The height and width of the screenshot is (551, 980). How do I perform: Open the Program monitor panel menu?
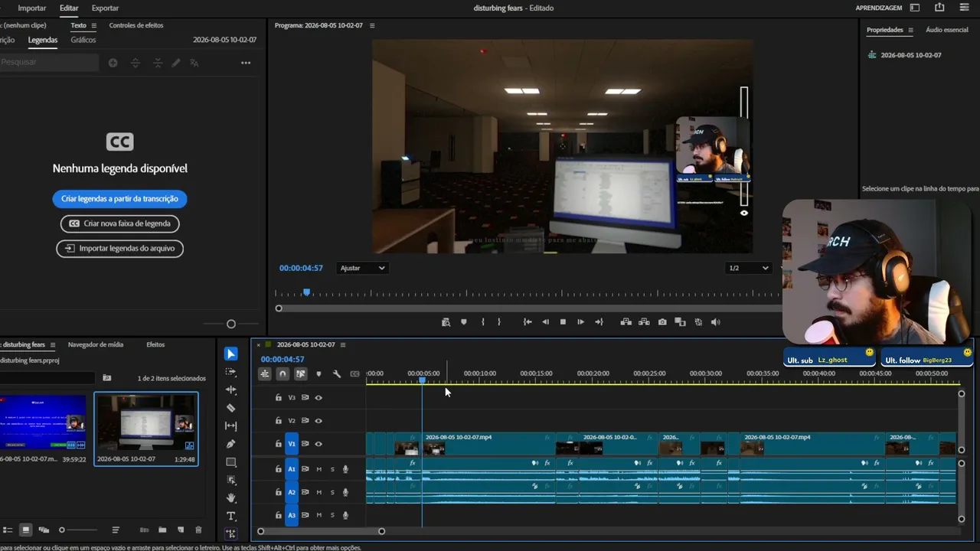coord(372,25)
